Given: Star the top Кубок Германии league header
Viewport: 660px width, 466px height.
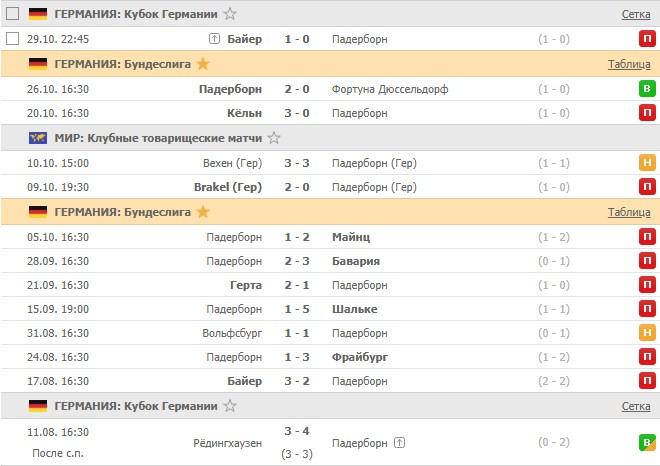Looking at the screenshot, I should coord(231,14).
